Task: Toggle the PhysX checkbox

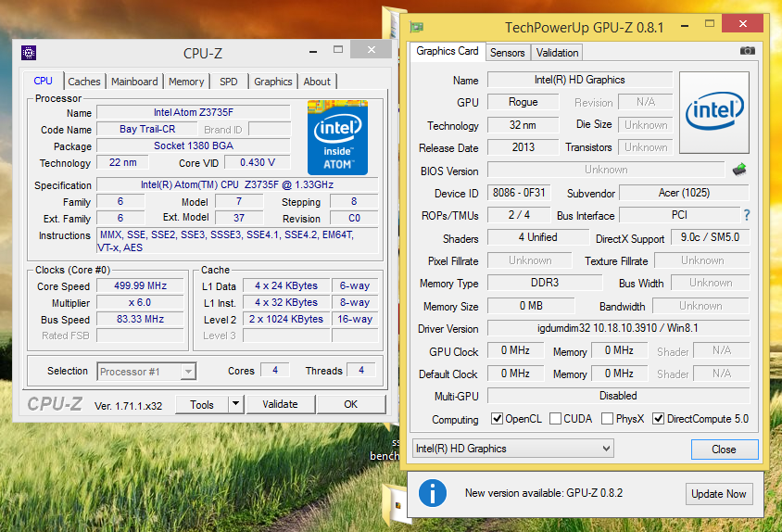Action: coord(607,418)
